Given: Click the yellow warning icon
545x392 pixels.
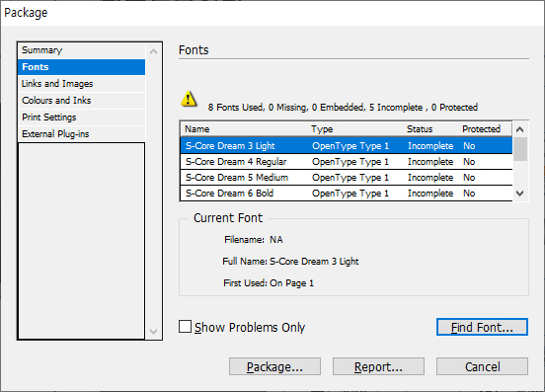Looking at the screenshot, I should (189, 99).
